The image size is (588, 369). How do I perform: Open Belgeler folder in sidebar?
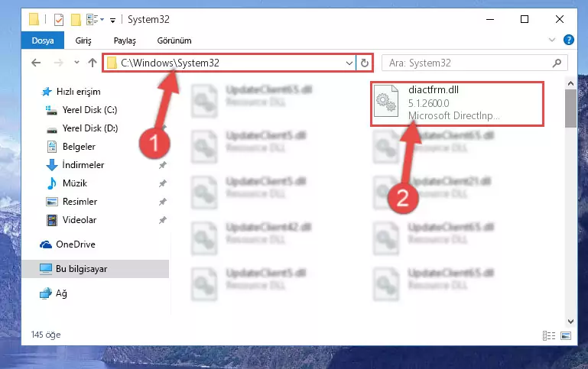point(71,147)
